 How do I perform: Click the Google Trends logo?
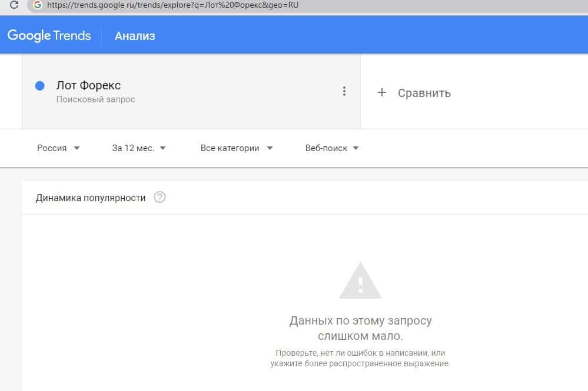[x=49, y=35]
